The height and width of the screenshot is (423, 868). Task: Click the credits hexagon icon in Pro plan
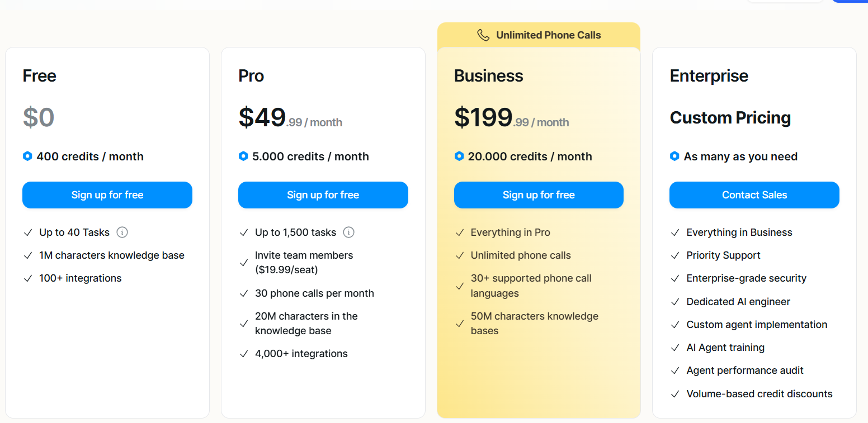tap(243, 156)
